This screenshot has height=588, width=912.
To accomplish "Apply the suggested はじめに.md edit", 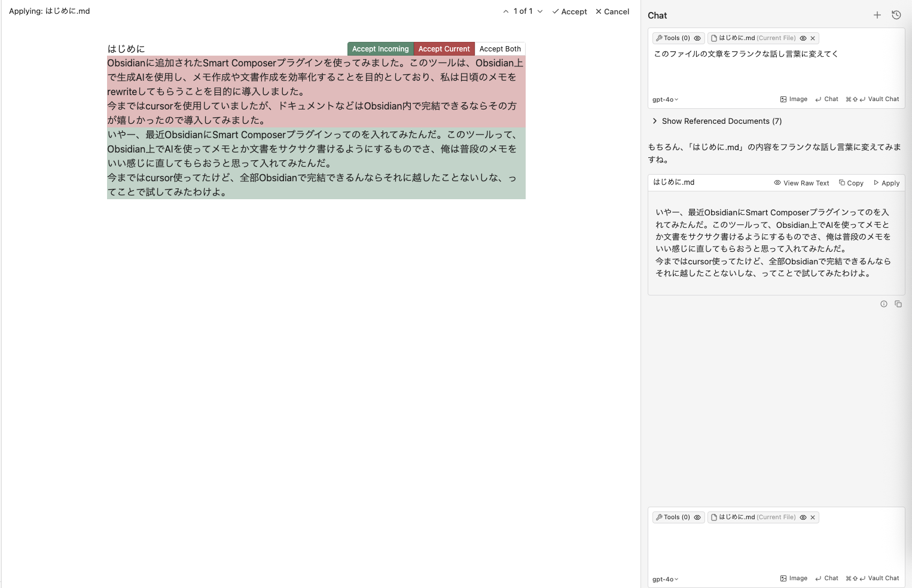I will click(886, 183).
